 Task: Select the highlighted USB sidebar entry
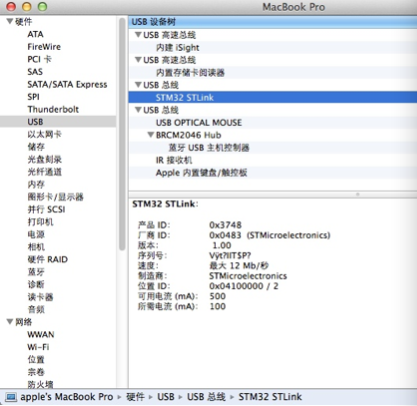[x=58, y=122]
